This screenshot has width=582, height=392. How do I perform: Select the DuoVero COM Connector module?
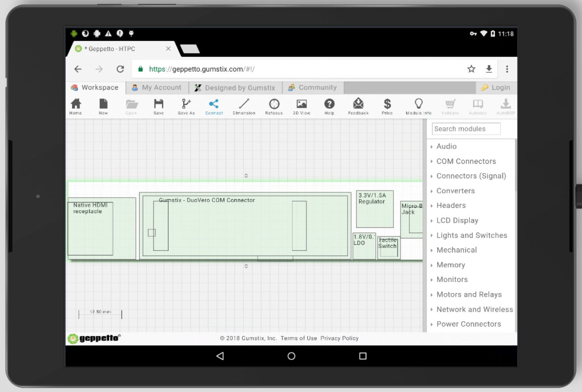[245, 226]
